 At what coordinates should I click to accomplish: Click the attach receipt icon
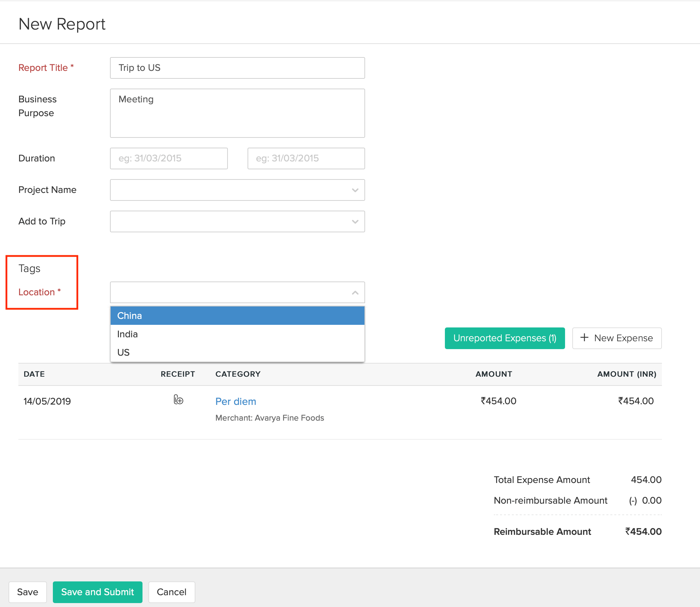coord(178,400)
